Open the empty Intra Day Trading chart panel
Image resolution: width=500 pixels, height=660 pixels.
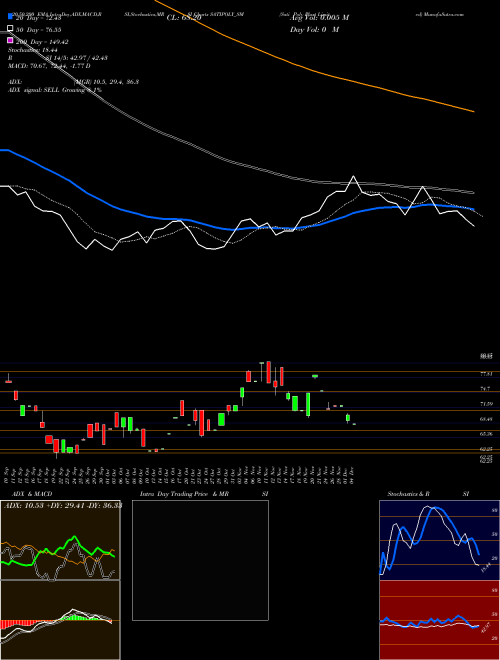[x=200, y=560]
